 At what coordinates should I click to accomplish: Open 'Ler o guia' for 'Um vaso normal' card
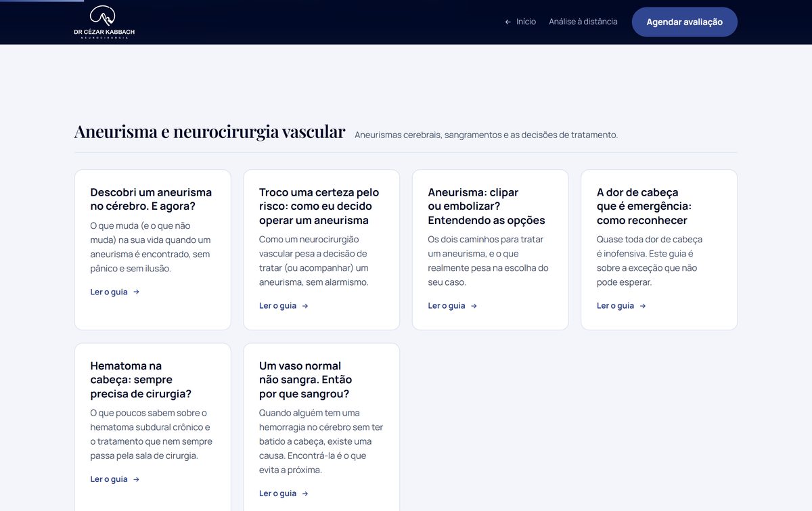pyautogui.click(x=284, y=493)
